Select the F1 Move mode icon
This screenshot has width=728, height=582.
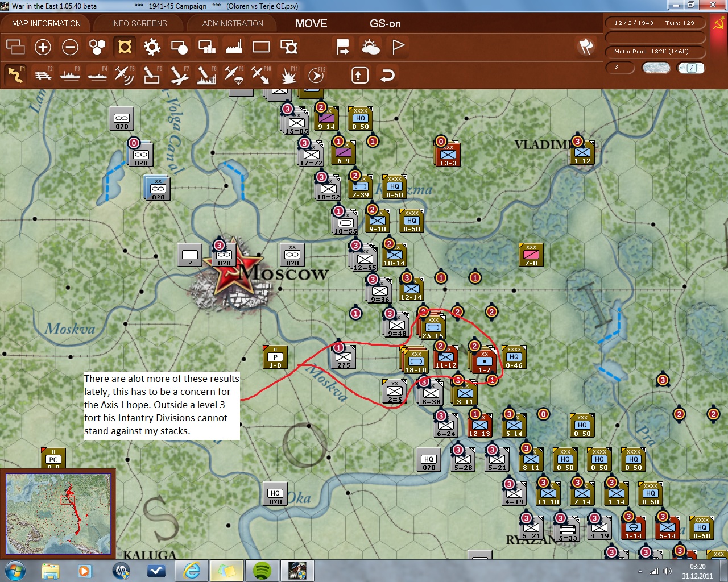click(x=15, y=74)
